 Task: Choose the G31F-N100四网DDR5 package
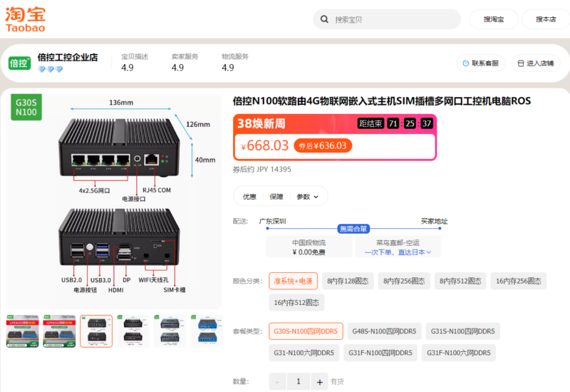pos(380,353)
